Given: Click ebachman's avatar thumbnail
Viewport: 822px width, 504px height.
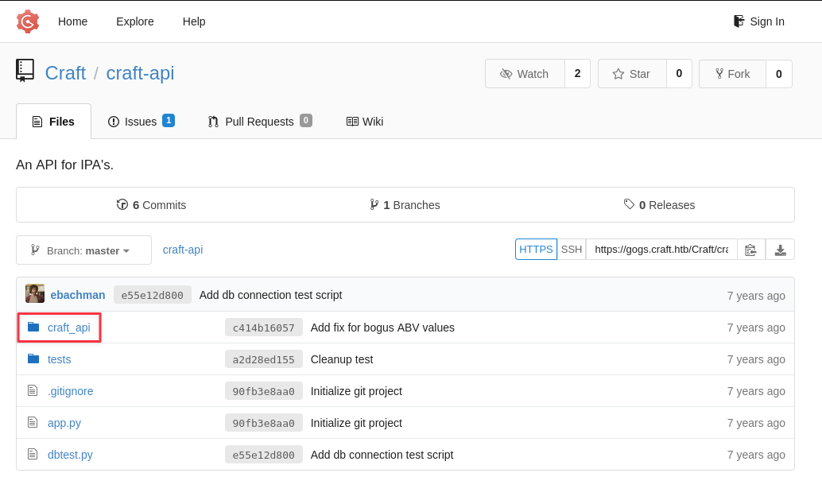Looking at the screenshot, I should tap(35, 293).
